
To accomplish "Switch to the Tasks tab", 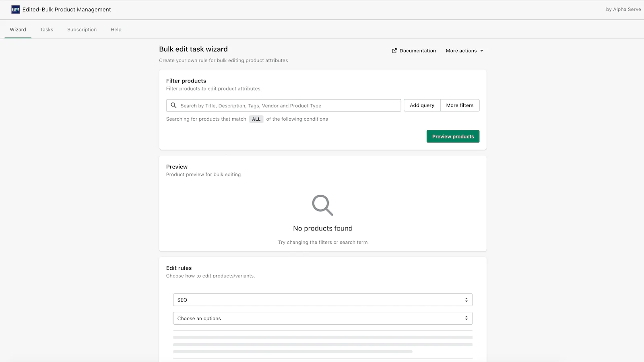I will click(x=47, y=30).
